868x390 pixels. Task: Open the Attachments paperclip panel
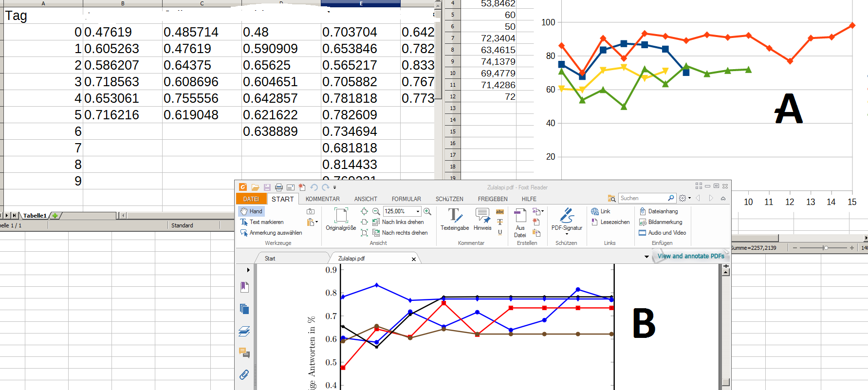(244, 374)
